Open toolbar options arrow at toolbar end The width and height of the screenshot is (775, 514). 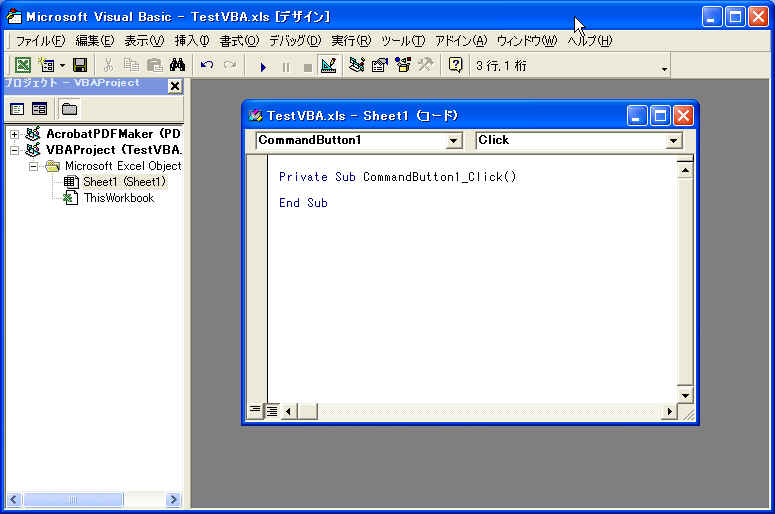664,69
